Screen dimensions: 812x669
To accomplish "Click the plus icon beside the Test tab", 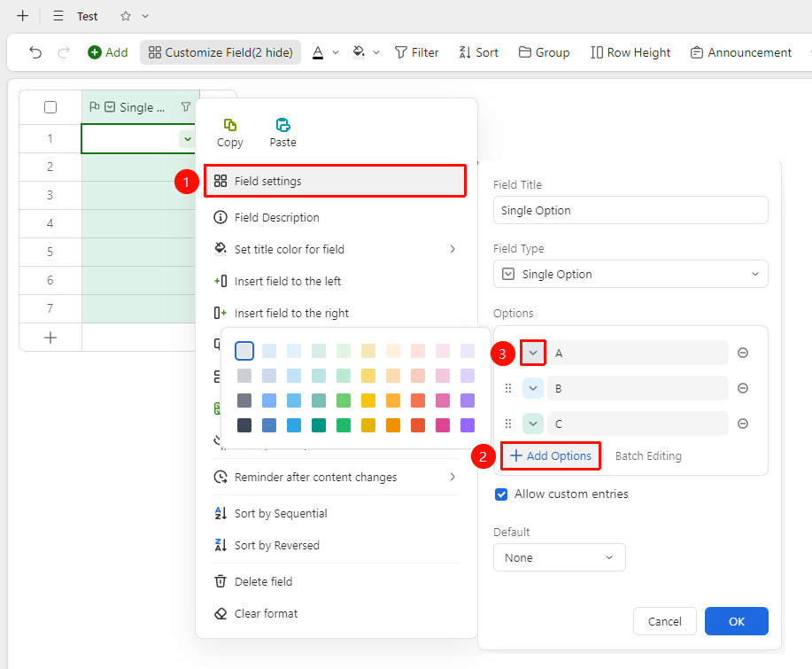I will [23, 16].
